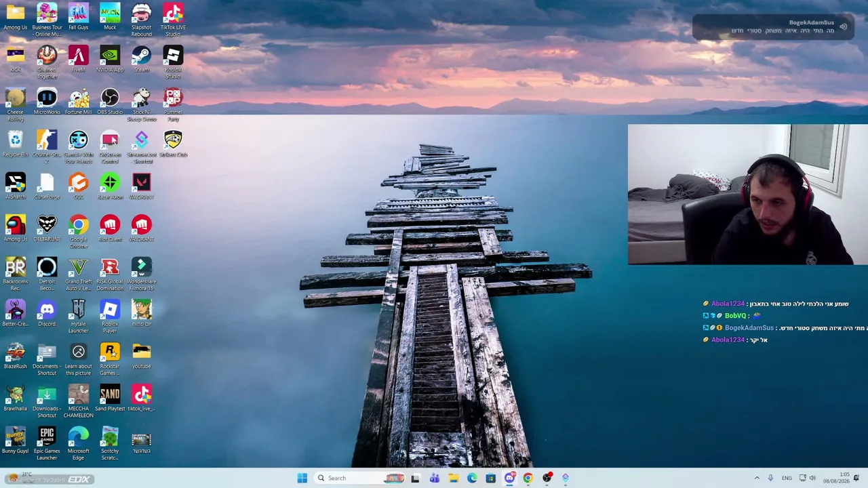This screenshot has height=488, width=868.
Task: Click the taskbar clock and date
Action: coord(835,478)
